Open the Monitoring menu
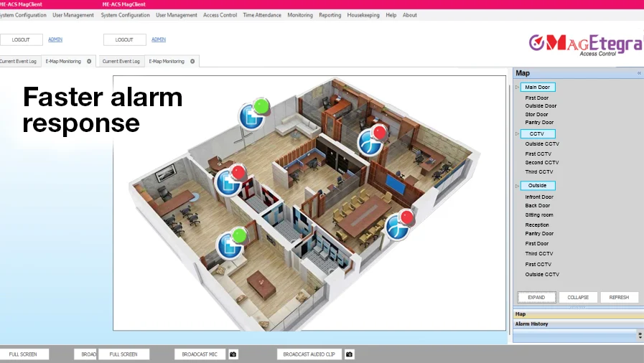The image size is (644, 363). click(300, 15)
